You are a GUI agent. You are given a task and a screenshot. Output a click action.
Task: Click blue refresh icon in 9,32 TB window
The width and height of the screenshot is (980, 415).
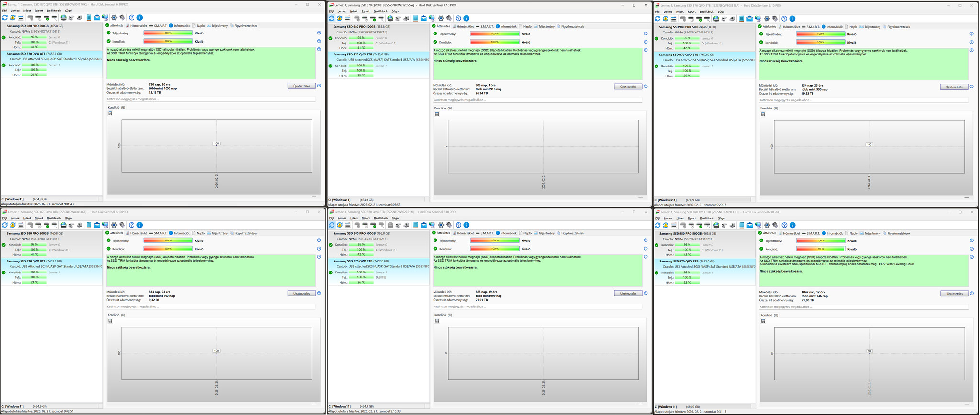(x=5, y=225)
